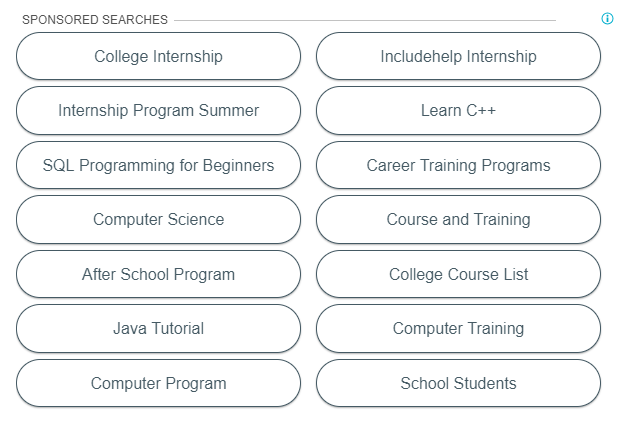Choose SQL Programming for Beginners
The image size is (639, 435).
click(159, 165)
